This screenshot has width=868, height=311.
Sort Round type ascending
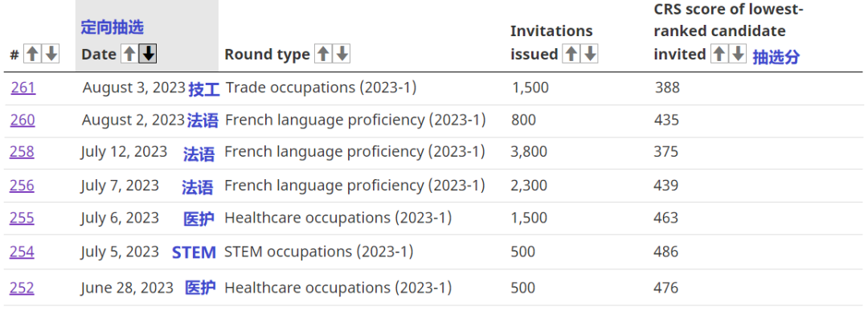pos(323,54)
